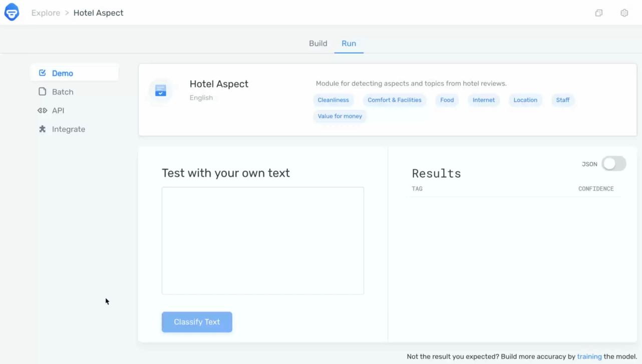Open the Demo section label

pos(63,73)
